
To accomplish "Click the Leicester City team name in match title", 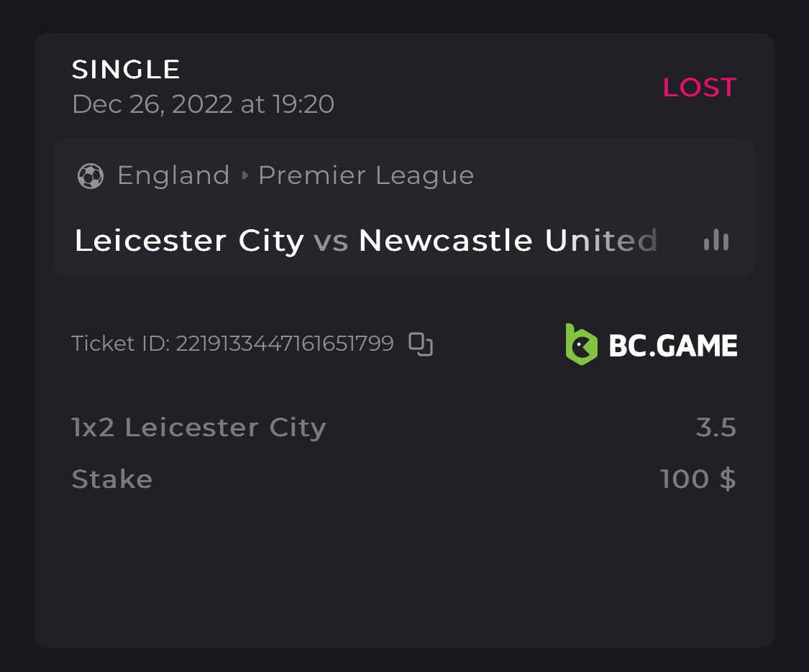I will (189, 241).
